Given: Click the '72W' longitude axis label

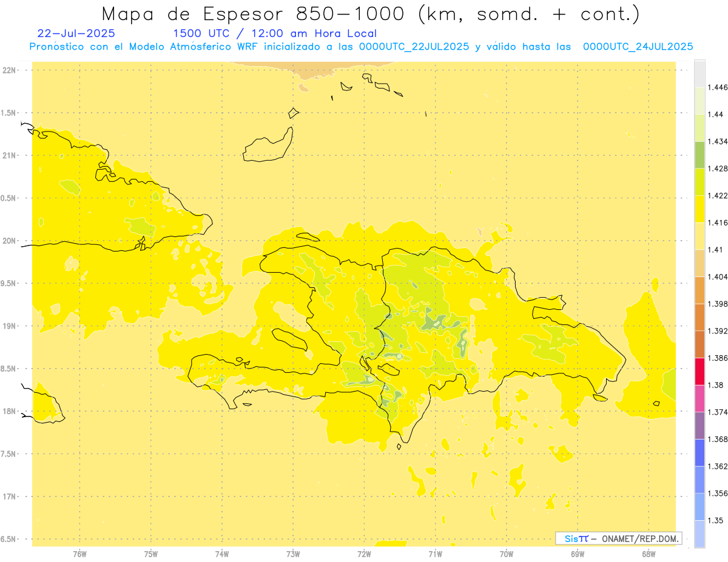Looking at the screenshot, I should point(364,555).
